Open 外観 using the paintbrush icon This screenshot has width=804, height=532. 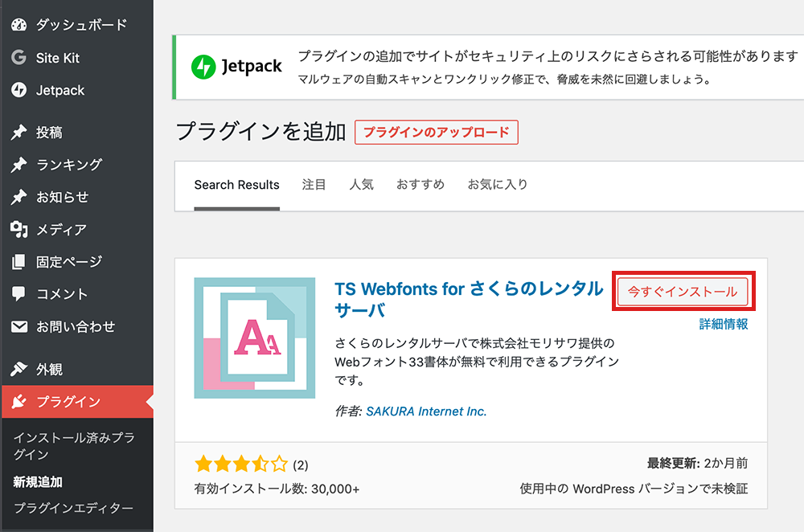tap(19, 369)
